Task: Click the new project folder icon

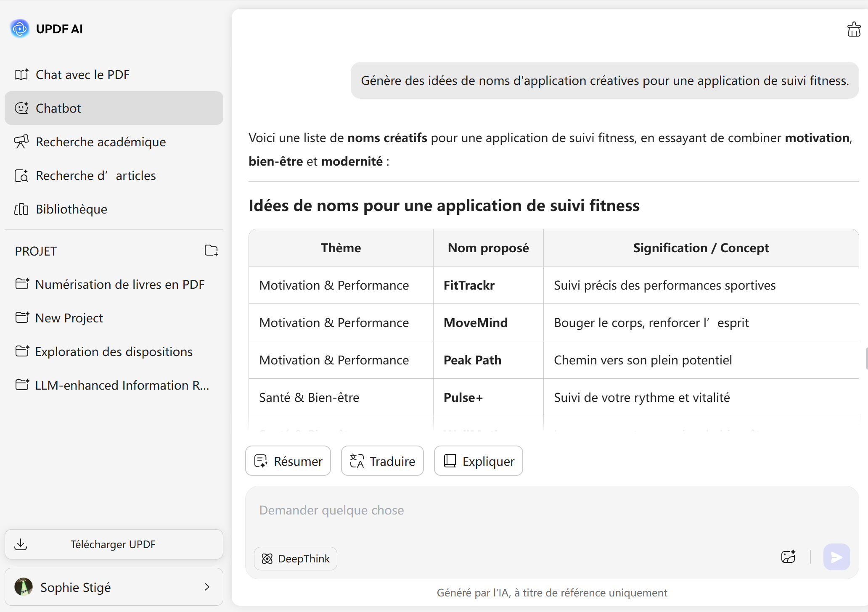Action: (x=211, y=251)
